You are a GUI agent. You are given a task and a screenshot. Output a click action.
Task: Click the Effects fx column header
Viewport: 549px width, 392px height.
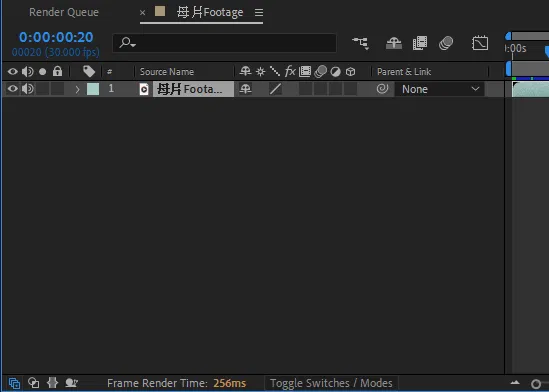(x=290, y=71)
